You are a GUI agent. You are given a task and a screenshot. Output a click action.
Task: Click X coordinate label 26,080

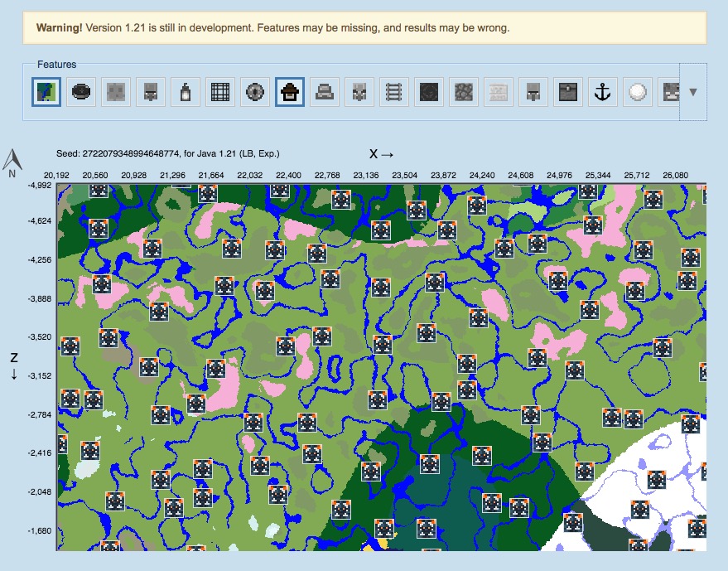(x=675, y=176)
